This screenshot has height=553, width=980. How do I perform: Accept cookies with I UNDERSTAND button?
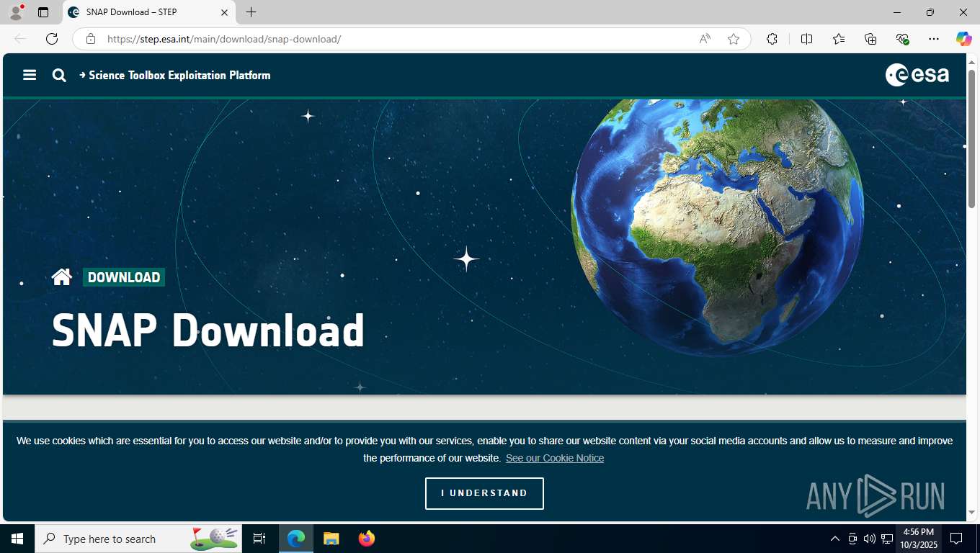[484, 493]
